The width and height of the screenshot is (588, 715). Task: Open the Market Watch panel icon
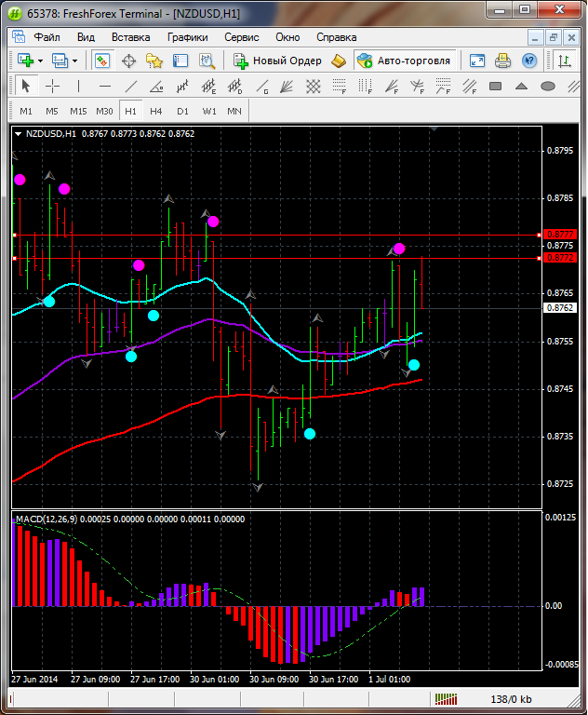[102, 61]
